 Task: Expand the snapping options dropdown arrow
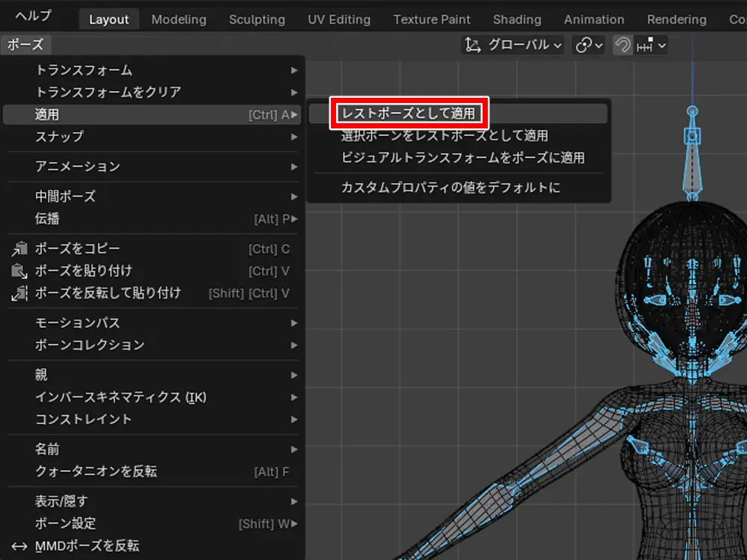click(x=662, y=46)
